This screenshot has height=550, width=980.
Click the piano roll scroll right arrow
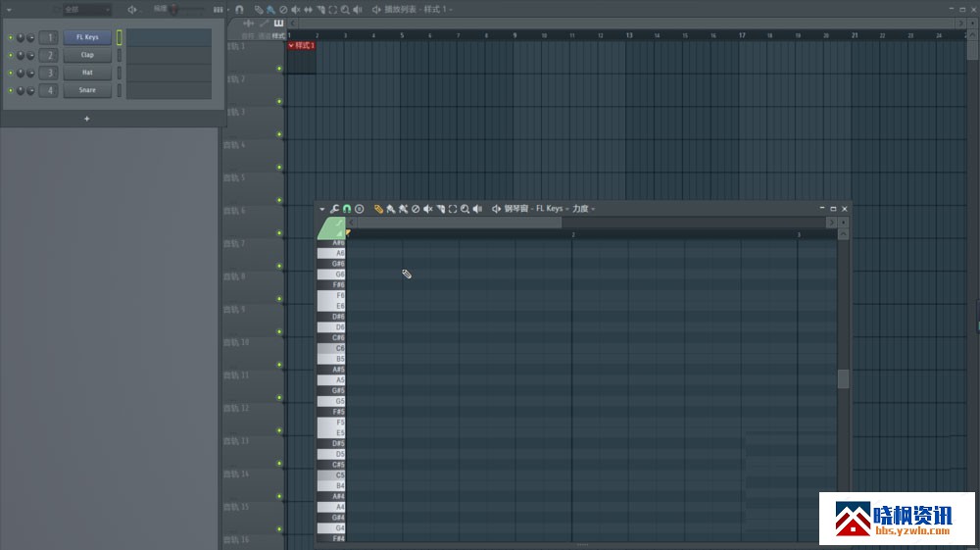[x=831, y=223]
